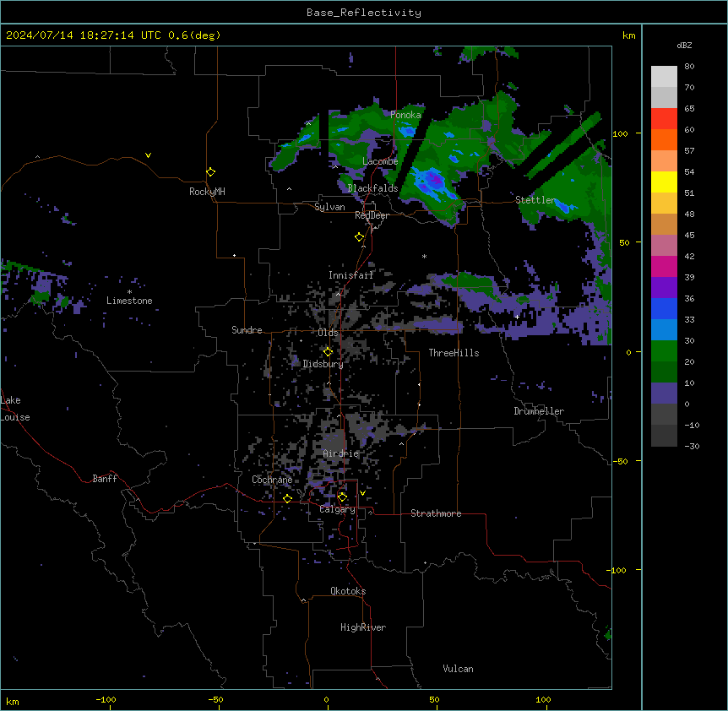Select the magenta 42-39 dBZ legend swatch

(664, 266)
